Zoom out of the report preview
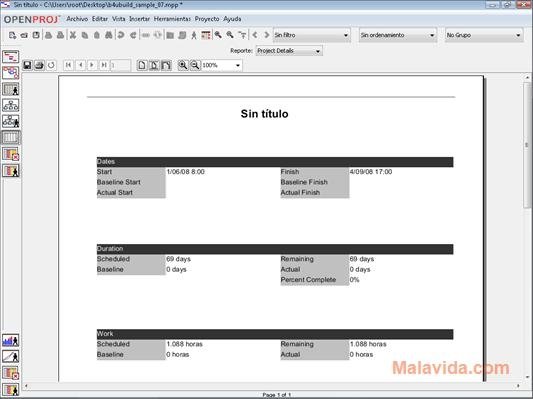This screenshot has height=399, width=533. 195,65
